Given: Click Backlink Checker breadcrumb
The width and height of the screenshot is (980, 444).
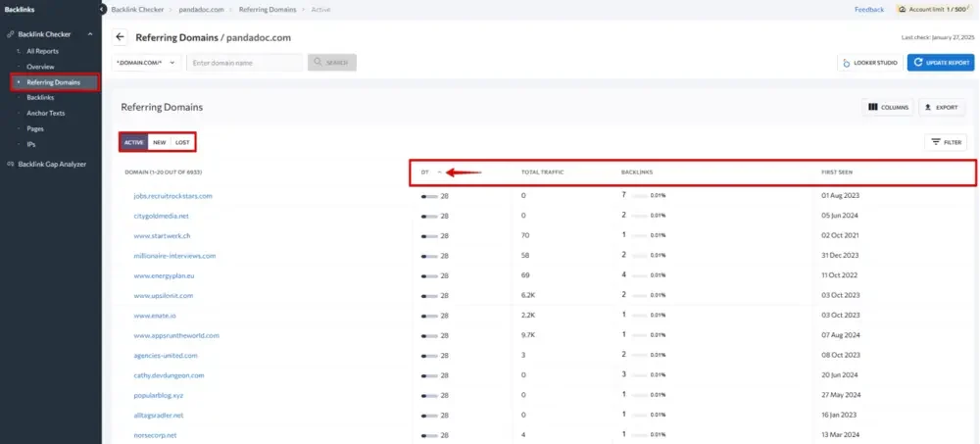Looking at the screenshot, I should click(x=137, y=10).
